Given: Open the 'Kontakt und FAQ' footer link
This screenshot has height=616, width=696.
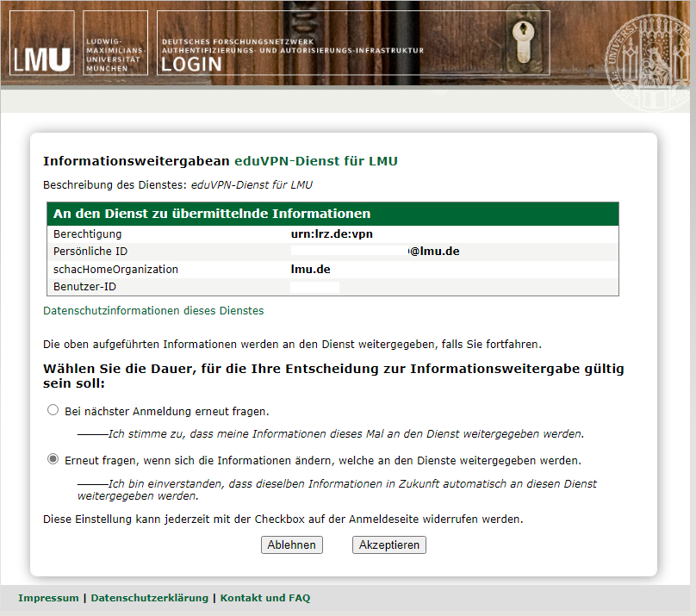Looking at the screenshot, I should pyautogui.click(x=265, y=598).
